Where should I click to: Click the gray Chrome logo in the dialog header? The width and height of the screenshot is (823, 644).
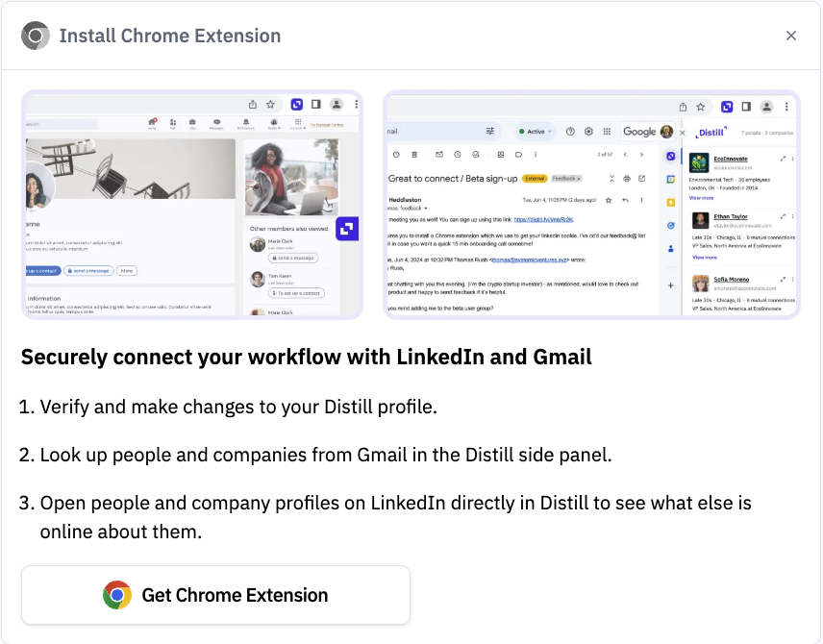36,36
